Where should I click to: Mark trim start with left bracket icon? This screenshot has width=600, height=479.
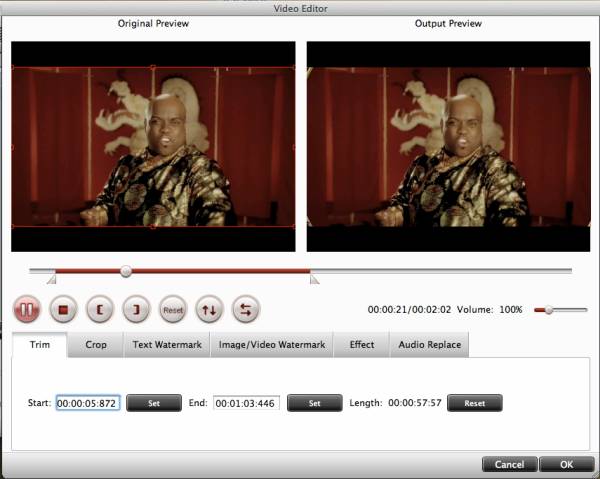tap(100, 309)
